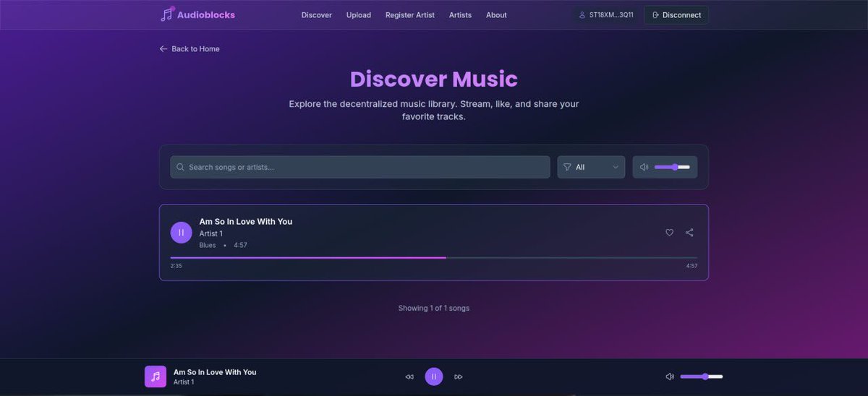This screenshot has height=396, width=868.
Task: Skip to the next track in the bottom player
Action: point(459,376)
